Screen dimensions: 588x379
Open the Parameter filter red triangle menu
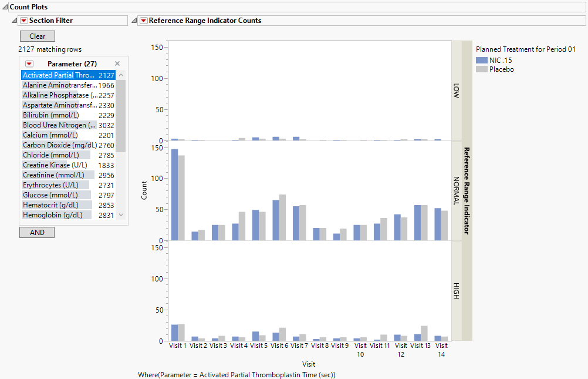pos(29,63)
